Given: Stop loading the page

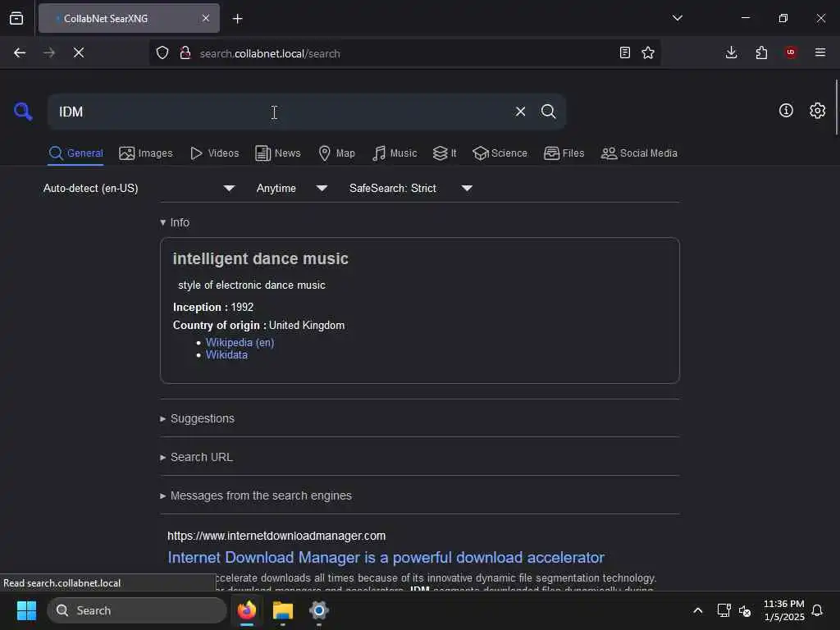Looking at the screenshot, I should click(x=78, y=52).
